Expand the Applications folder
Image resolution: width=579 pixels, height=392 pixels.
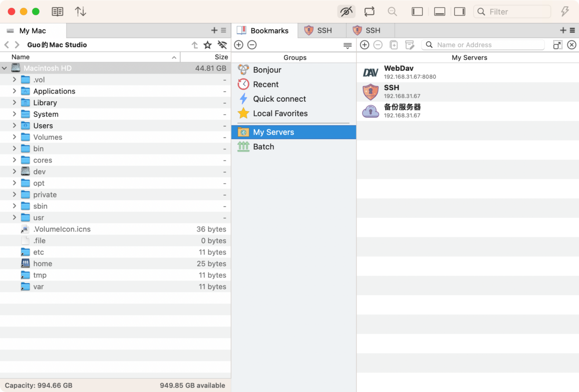(x=14, y=91)
